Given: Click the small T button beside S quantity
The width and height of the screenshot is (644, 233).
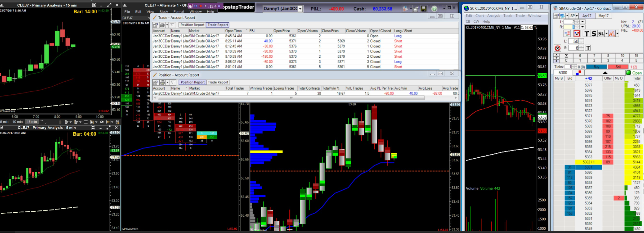Looking at the screenshot, I should point(588,48).
